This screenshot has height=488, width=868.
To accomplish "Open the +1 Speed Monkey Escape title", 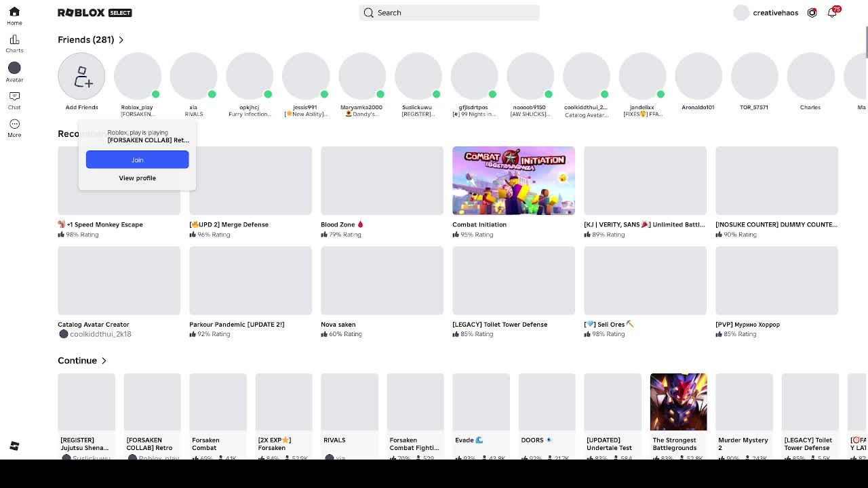I will 100,224.
